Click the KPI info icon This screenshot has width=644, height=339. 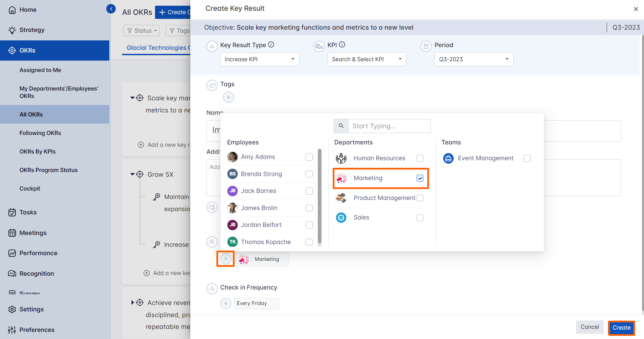pos(342,45)
